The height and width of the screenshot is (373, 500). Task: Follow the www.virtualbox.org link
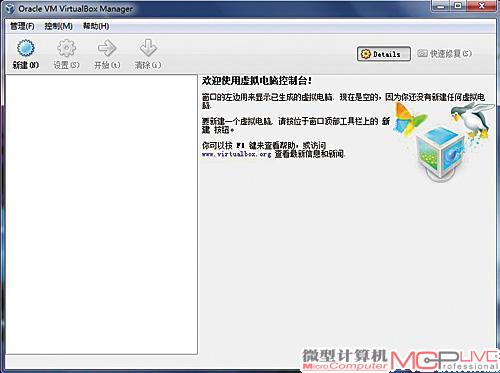tap(236, 154)
